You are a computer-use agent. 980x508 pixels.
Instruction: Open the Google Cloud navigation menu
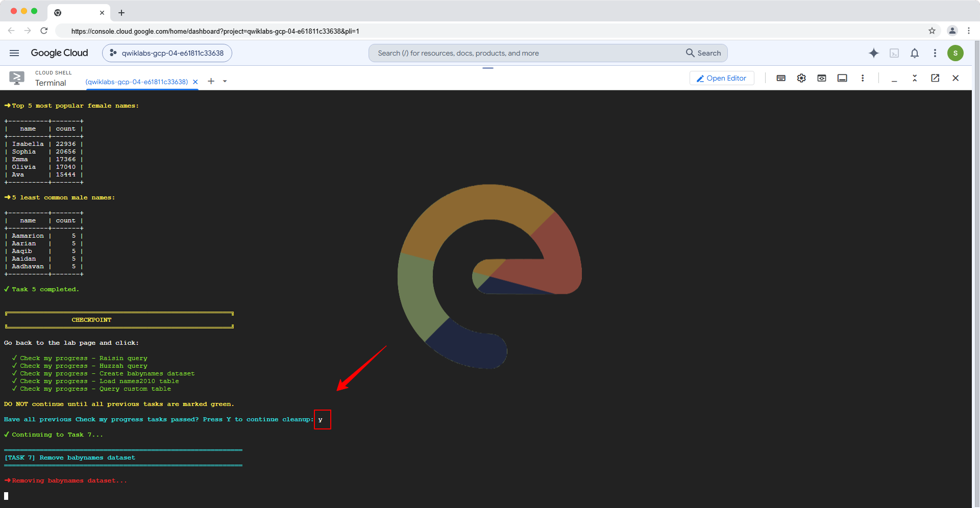coord(14,53)
